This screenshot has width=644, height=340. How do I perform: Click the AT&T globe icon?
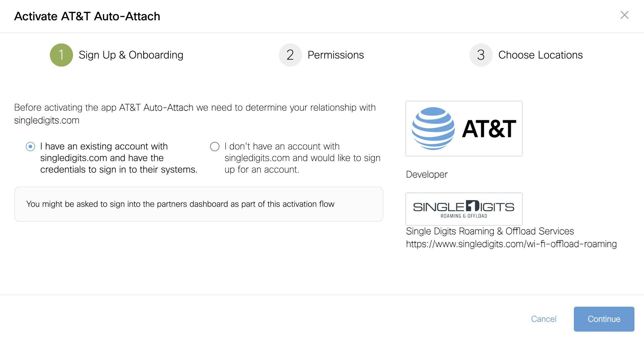[x=433, y=129]
